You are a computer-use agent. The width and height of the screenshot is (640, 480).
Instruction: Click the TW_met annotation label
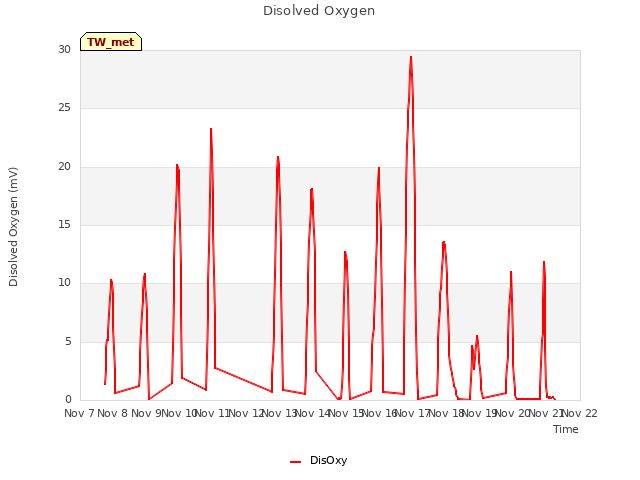111,42
